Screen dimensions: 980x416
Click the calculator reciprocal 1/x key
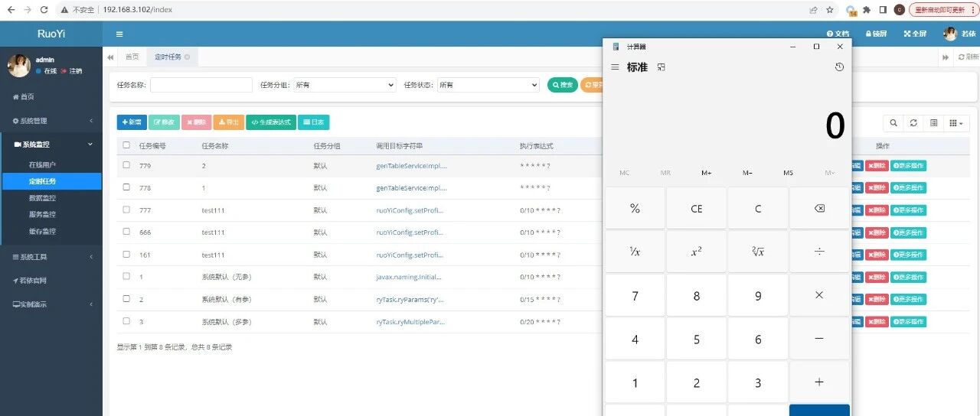[x=635, y=252]
